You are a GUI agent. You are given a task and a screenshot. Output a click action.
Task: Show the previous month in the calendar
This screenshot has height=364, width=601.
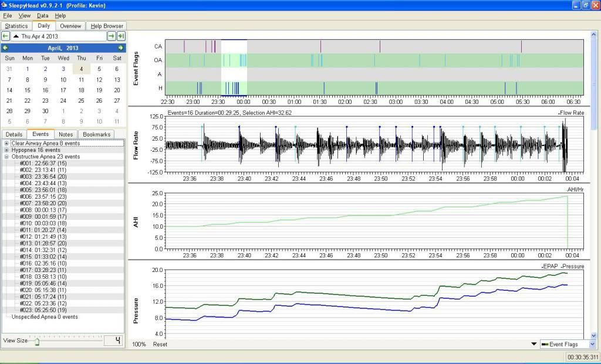tap(5, 48)
